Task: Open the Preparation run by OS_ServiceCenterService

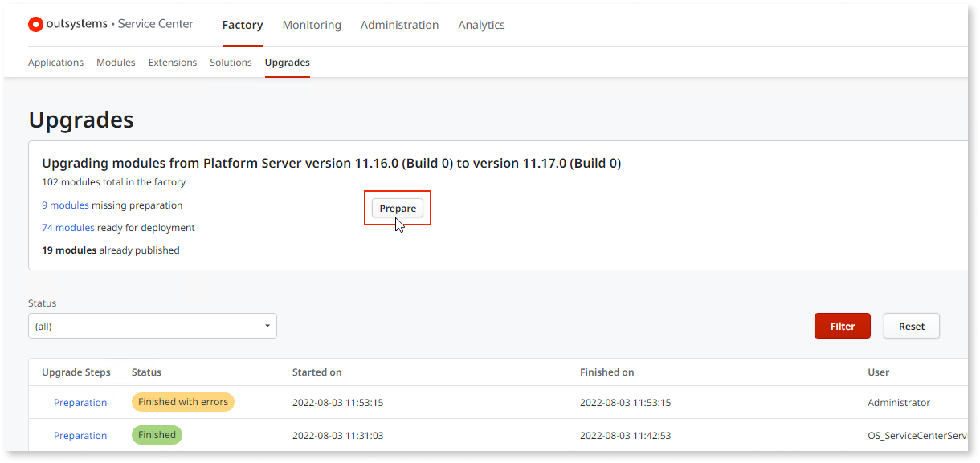Action: pos(80,435)
